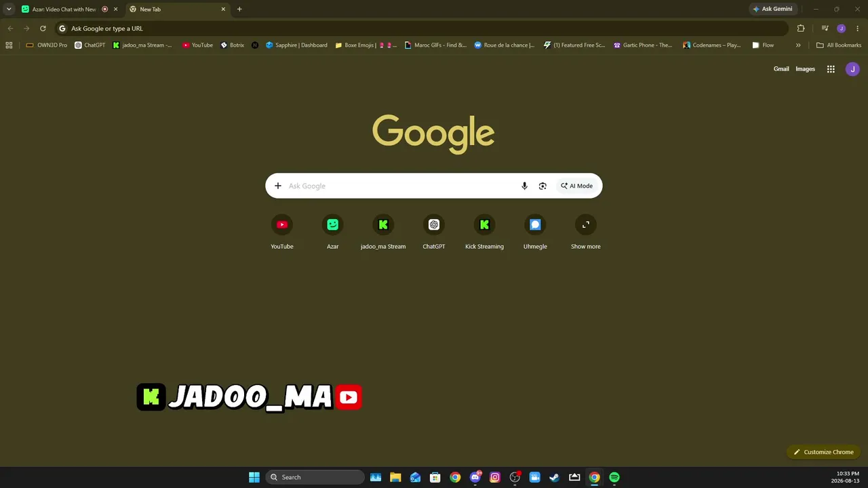This screenshot has width=868, height=488.
Task: Open Microsoft Store from taskbar
Action: point(435,477)
